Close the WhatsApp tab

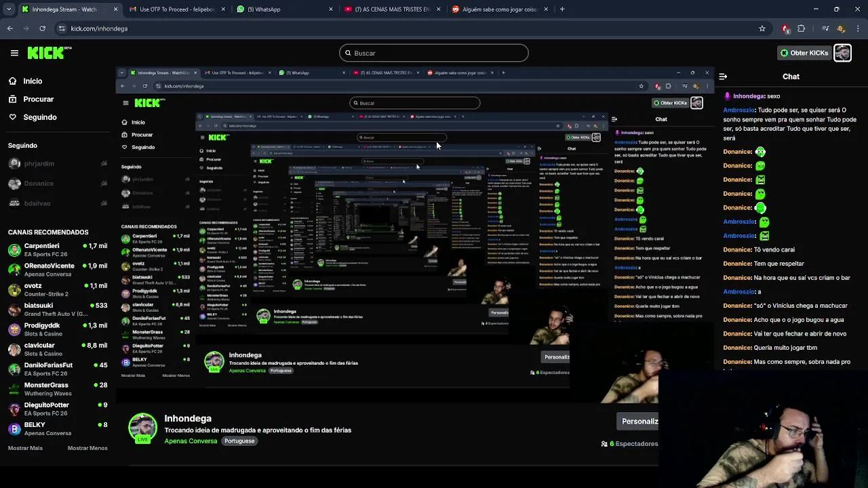(x=331, y=9)
